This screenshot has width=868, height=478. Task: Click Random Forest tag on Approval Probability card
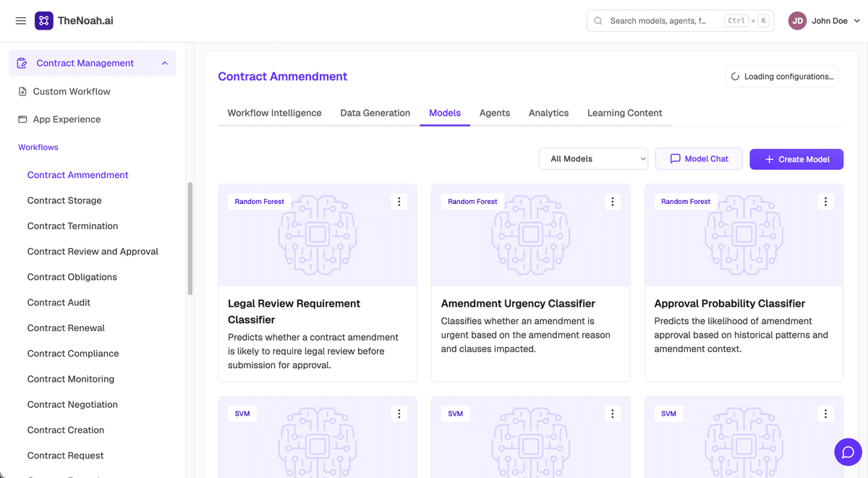686,202
